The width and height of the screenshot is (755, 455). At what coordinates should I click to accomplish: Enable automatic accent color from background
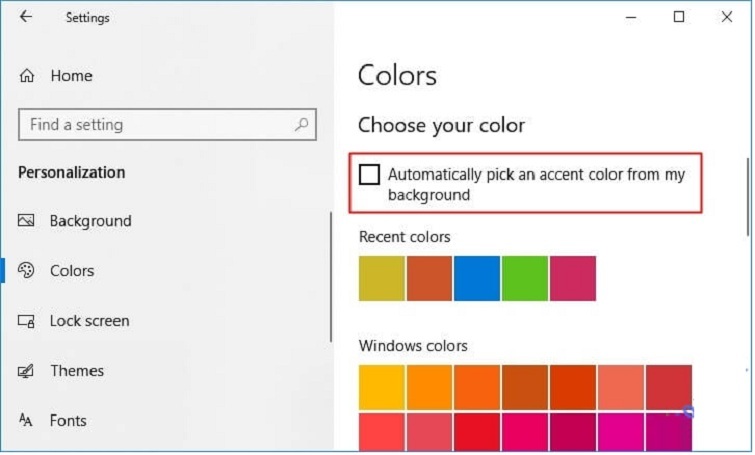click(370, 175)
